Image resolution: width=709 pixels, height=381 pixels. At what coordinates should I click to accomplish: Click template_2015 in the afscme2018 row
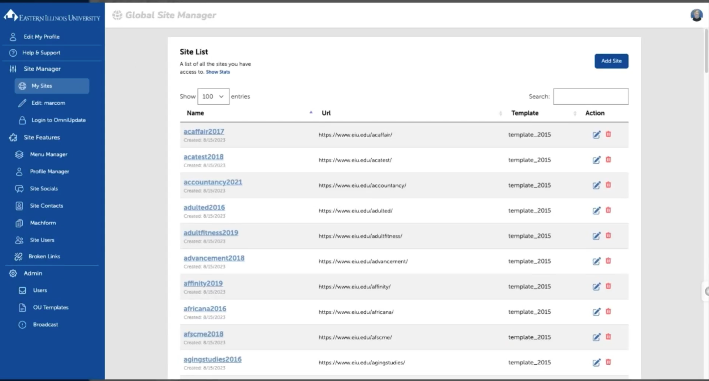pos(529,337)
